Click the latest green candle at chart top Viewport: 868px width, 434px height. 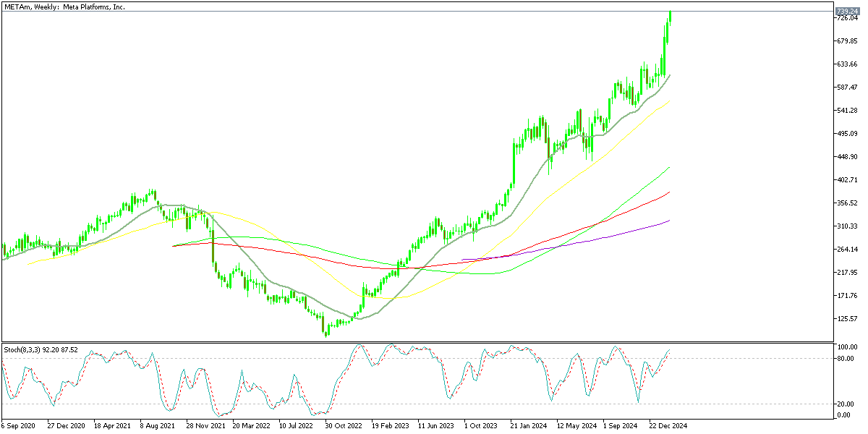pyautogui.click(x=670, y=17)
